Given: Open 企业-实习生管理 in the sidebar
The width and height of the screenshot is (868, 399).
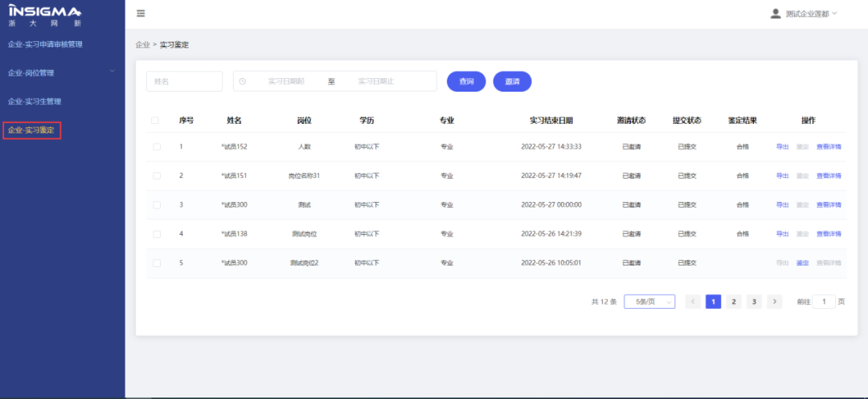Looking at the screenshot, I should click(x=46, y=101).
